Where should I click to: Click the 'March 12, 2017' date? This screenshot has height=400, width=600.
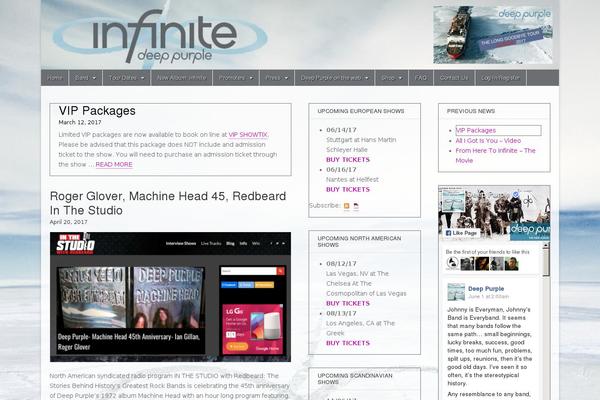80,122
